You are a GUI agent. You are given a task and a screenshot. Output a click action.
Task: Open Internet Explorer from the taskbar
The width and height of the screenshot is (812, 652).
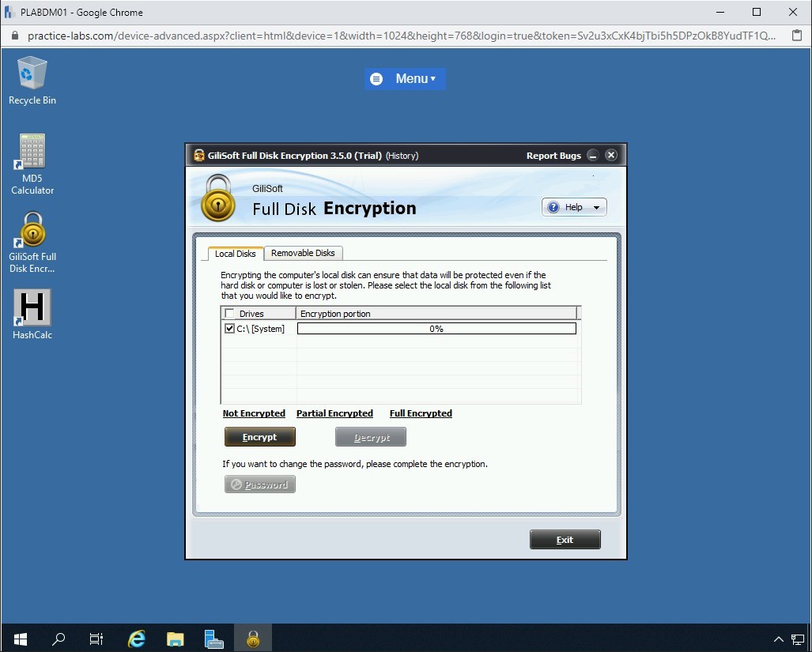(x=137, y=639)
